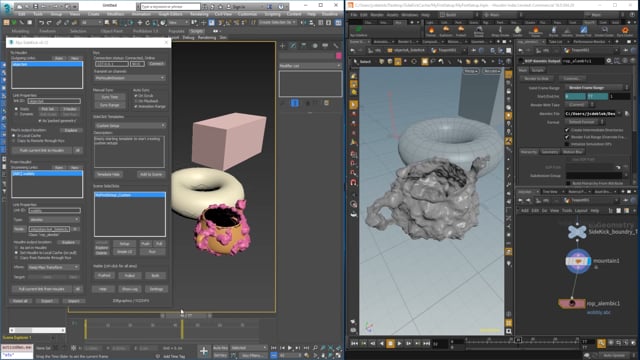Open the ROP parameter gear settings icon

coord(609,61)
